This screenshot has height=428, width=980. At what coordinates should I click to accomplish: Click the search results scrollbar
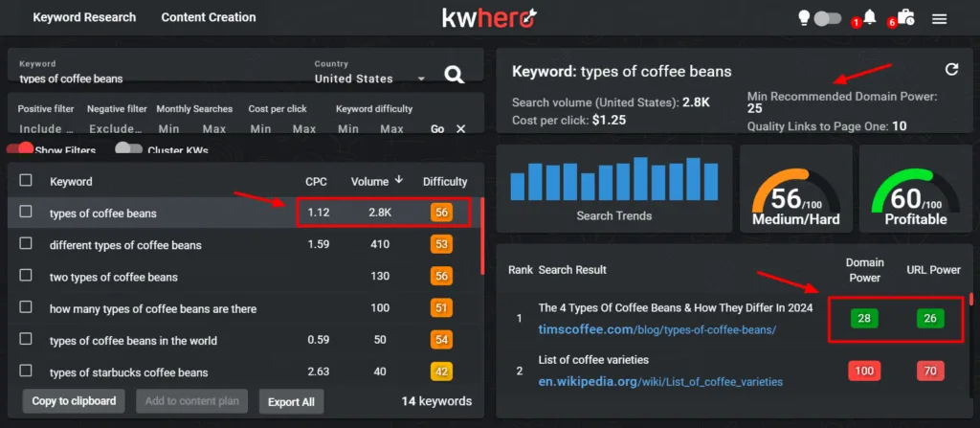click(x=971, y=299)
